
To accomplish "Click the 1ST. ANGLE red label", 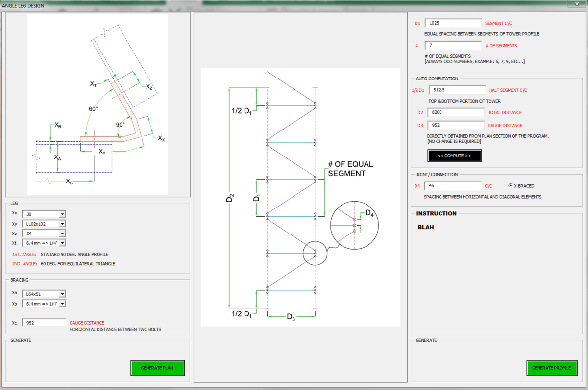I will pos(24,254).
